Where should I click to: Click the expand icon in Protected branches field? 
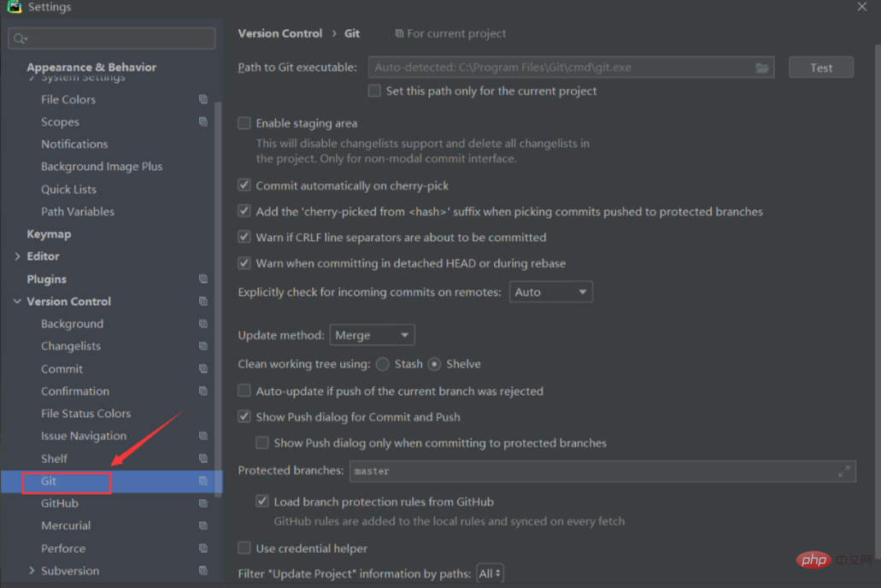point(844,471)
